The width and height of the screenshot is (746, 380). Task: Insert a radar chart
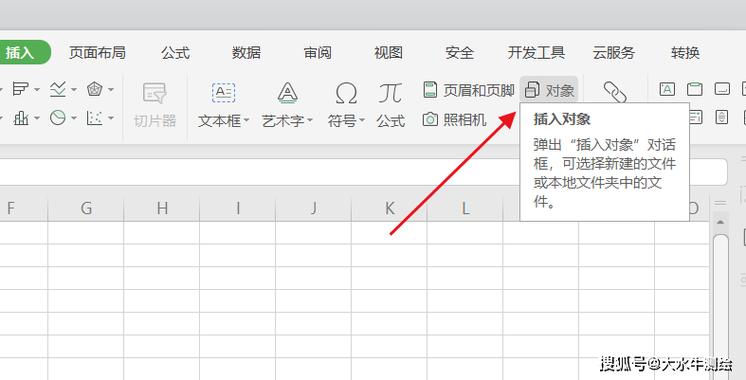pyautogui.click(x=95, y=88)
